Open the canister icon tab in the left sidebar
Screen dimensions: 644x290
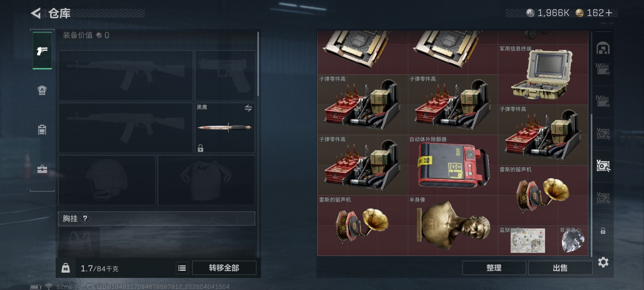point(42,130)
